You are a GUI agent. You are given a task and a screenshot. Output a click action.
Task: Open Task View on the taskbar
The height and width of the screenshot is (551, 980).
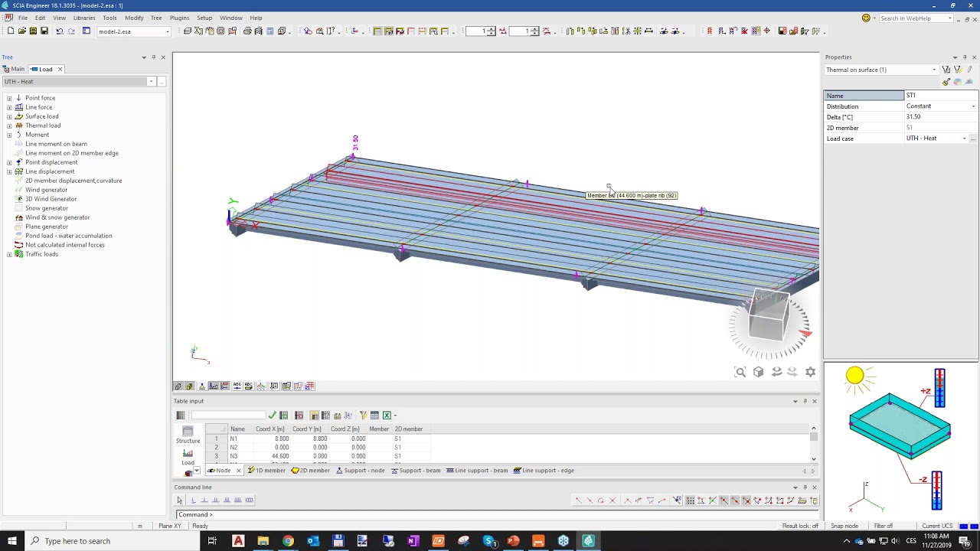[212, 541]
